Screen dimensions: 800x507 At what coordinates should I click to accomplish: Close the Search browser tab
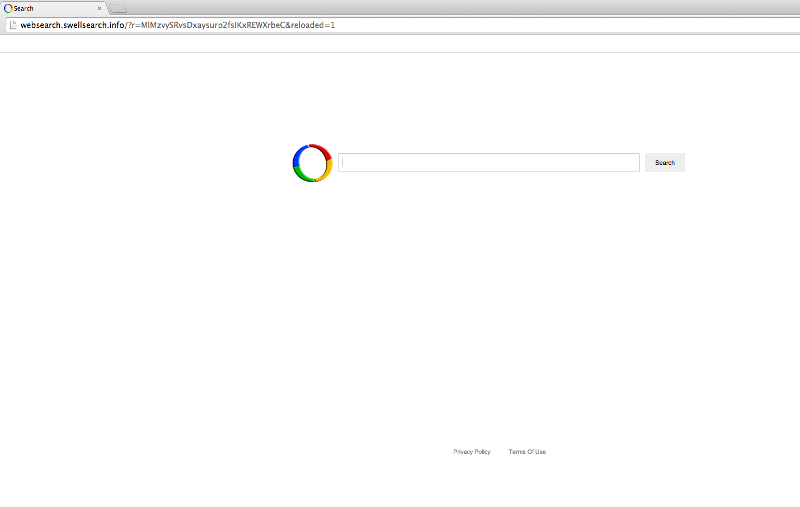pyautogui.click(x=99, y=8)
